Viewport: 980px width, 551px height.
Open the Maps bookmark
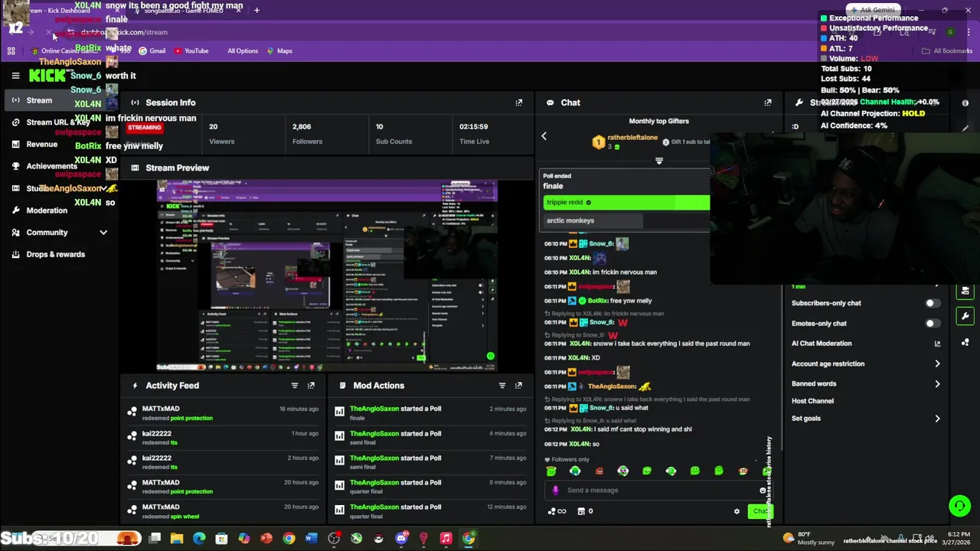coord(279,51)
